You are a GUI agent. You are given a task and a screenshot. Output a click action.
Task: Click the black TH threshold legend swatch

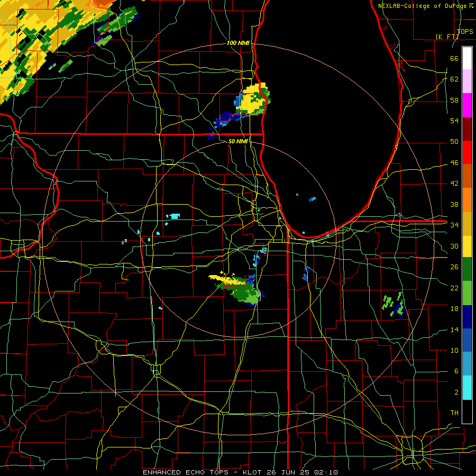coord(467,411)
